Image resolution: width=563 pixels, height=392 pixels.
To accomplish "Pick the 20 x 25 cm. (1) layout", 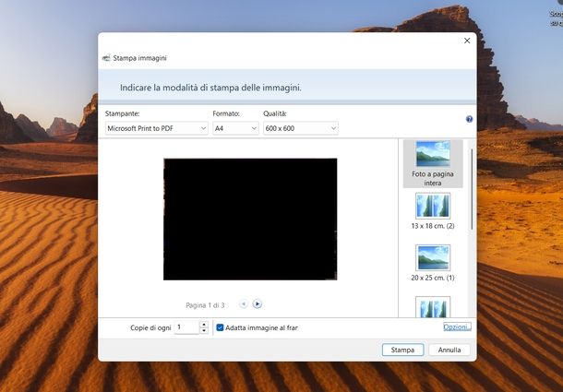I will [433, 262].
